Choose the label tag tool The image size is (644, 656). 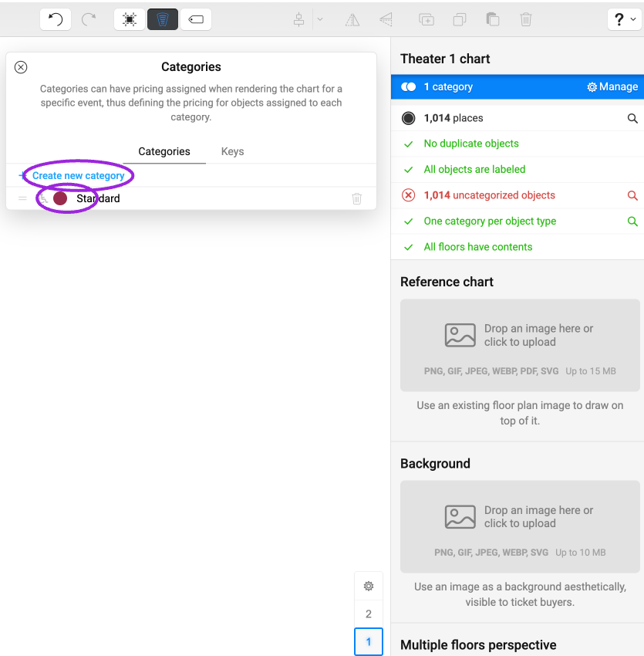click(196, 19)
